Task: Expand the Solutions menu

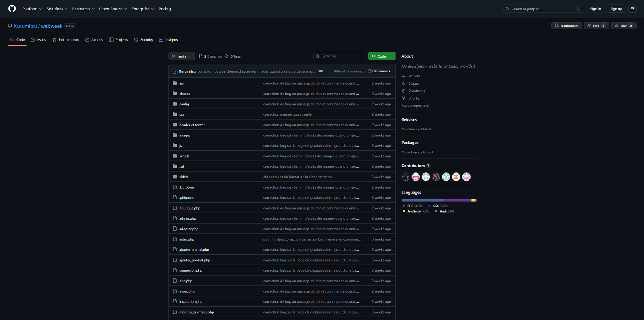Action: click(x=57, y=9)
